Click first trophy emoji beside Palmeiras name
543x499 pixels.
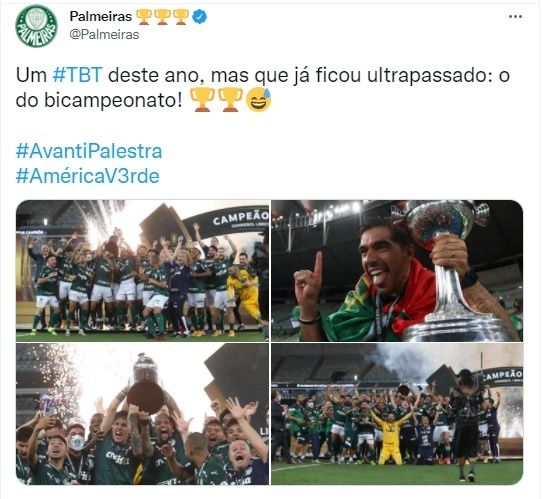tap(143, 17)
